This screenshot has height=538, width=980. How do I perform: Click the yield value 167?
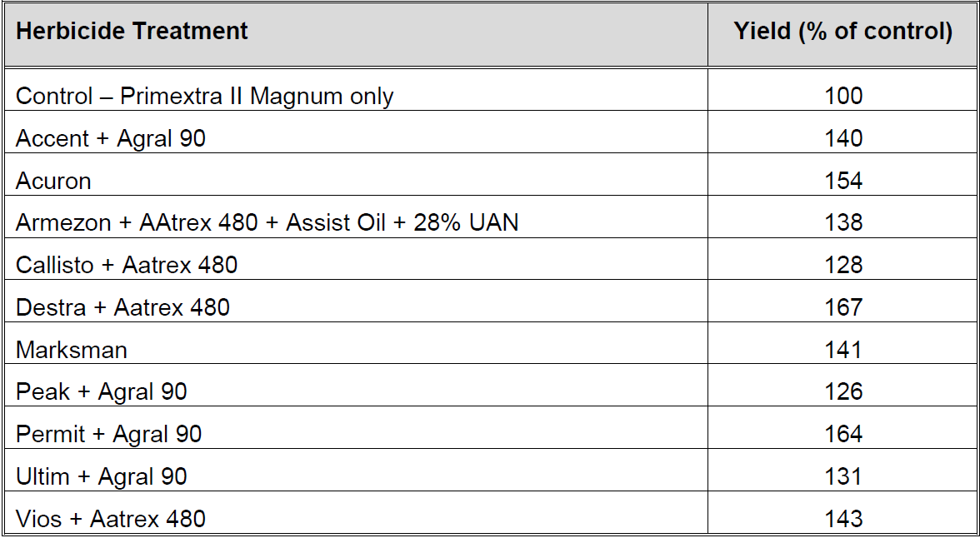click(x=843, y=307)
